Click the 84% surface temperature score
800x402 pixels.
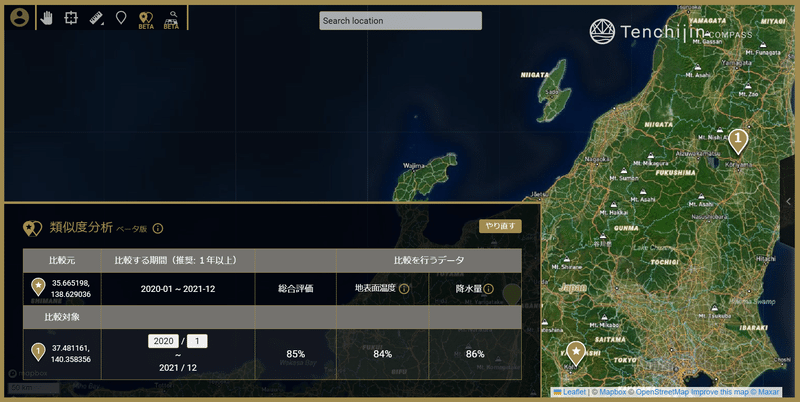[383, 354]
